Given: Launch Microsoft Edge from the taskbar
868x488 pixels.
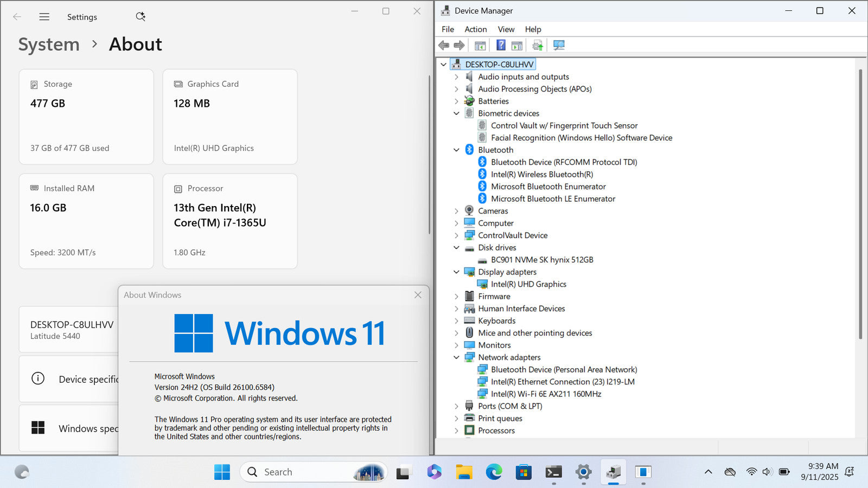Looking at the screenshot, I should (494, 472).
